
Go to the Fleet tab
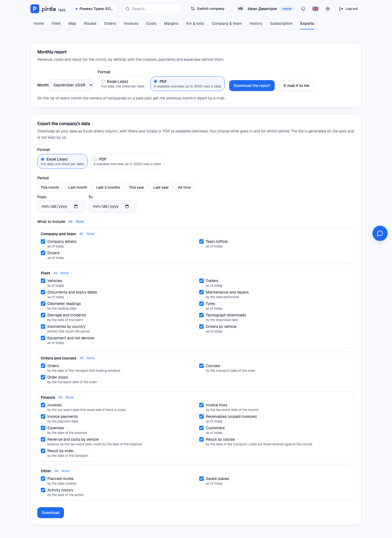[x=56, y=23]
